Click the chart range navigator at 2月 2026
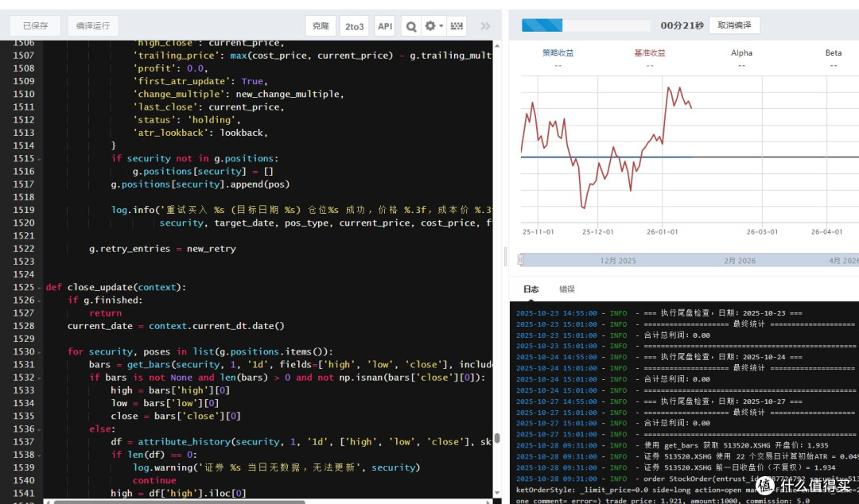Screen dimensions: 859x504 740,261
